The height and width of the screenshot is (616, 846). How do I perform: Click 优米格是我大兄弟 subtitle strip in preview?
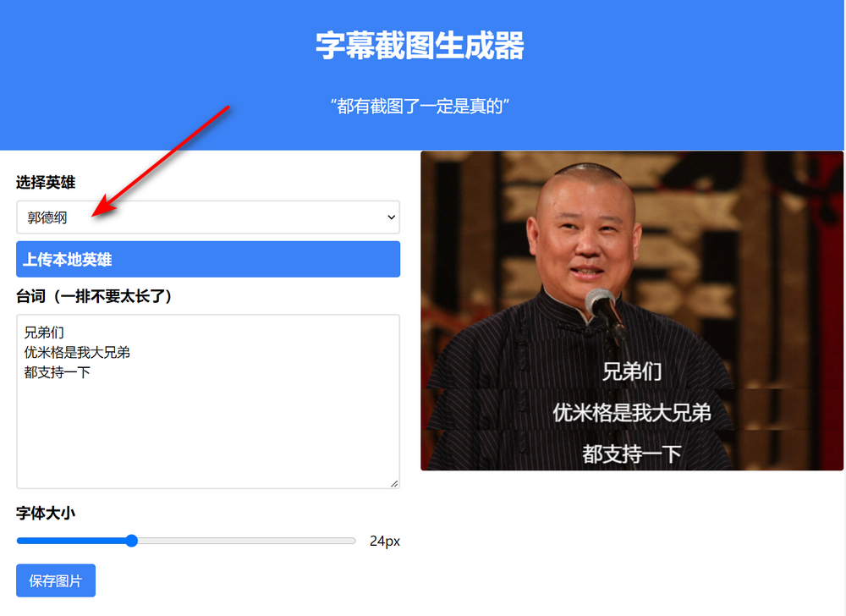632,412
